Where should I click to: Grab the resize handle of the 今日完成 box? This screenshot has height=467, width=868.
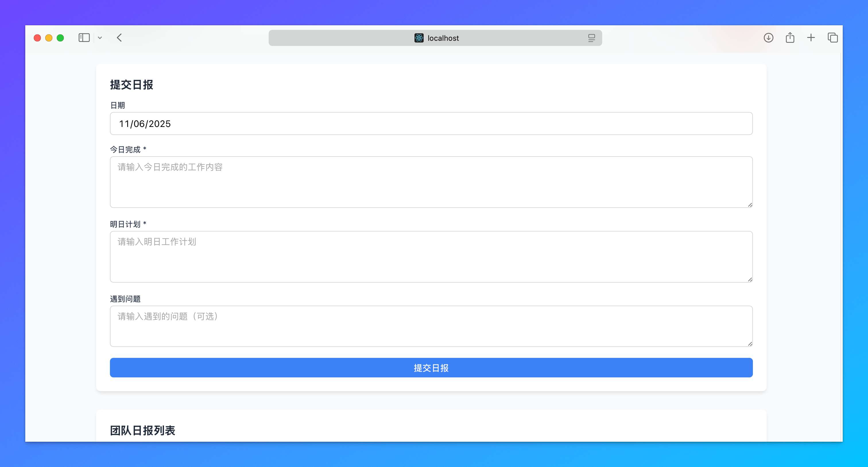[x=750, y=205]
